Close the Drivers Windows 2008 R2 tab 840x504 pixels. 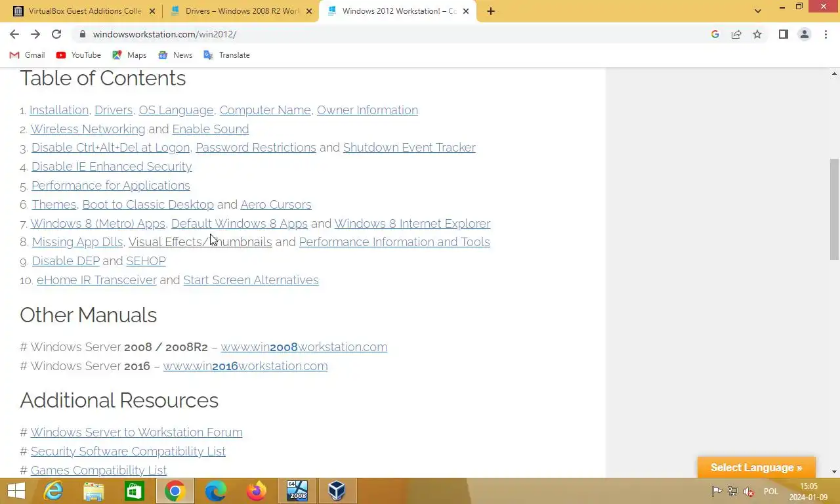click(x=309, y=11)
